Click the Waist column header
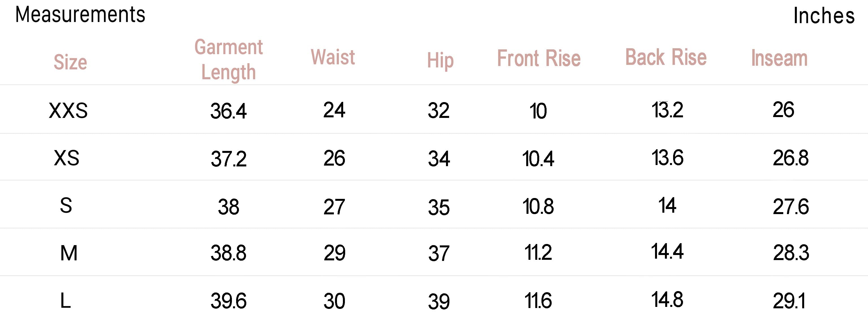 [x=332, y=57]
